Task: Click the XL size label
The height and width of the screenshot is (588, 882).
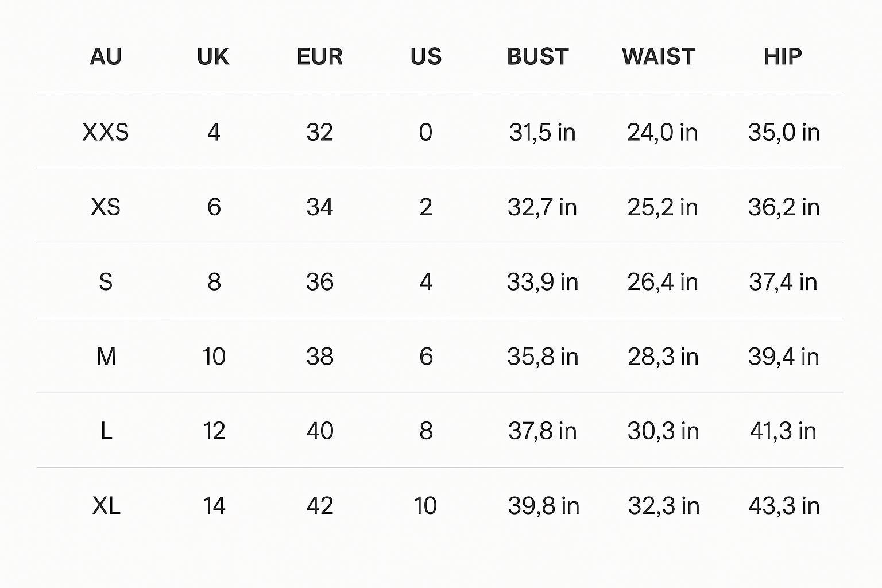Action: click(106, 506)
